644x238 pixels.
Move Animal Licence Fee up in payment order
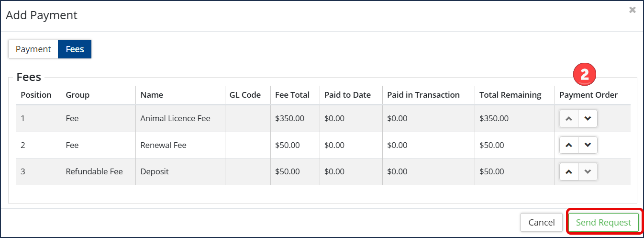pos(569,119)
